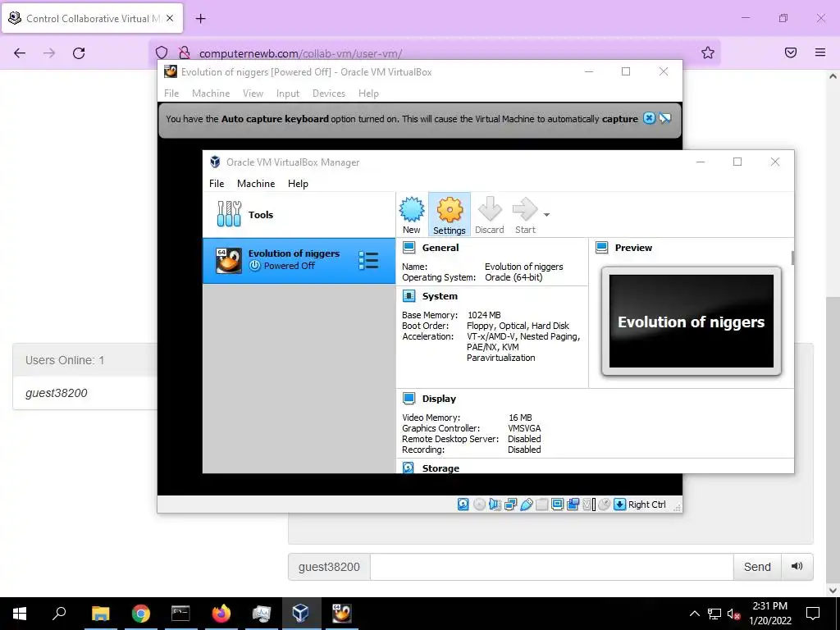Click the Storage section disk icon
Screen dimensions: 840x630
pos(409,468)
